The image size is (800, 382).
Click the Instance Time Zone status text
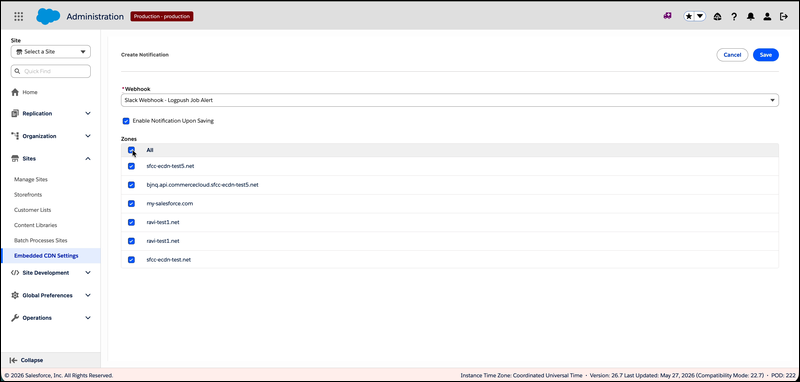(521, 375)
